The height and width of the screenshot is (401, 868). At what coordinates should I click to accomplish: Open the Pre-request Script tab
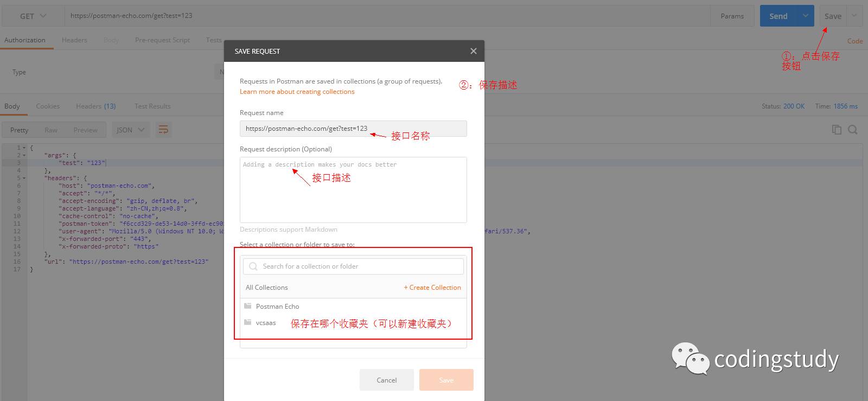click(162, 40)
